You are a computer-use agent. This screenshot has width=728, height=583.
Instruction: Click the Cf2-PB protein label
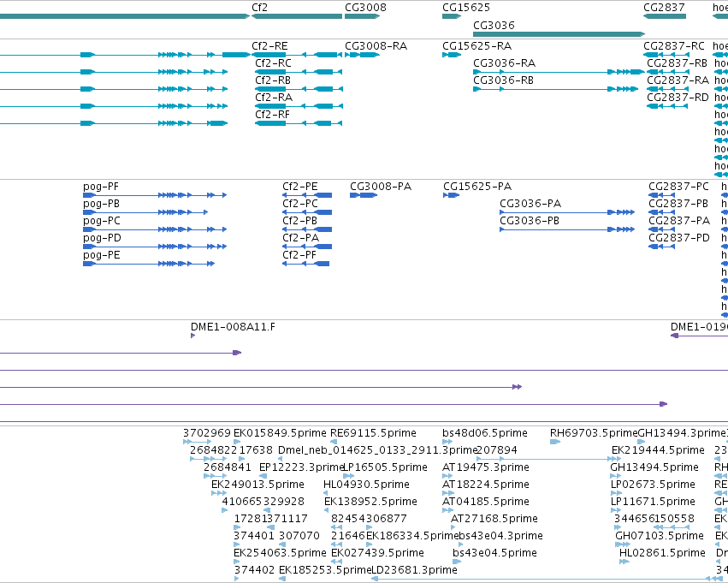tap(300, 221)
